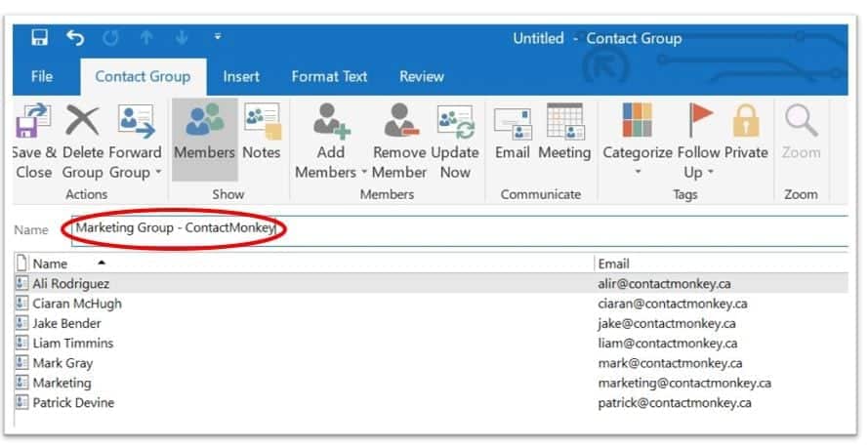Click the Zoom magnifier icon

801,120
